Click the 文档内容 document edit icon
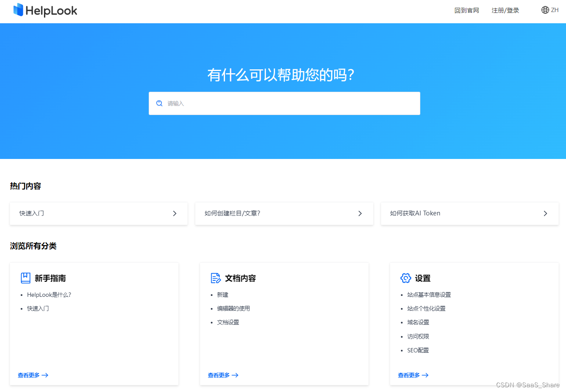Viewport: 566px width, 392px height. point(216,278)
